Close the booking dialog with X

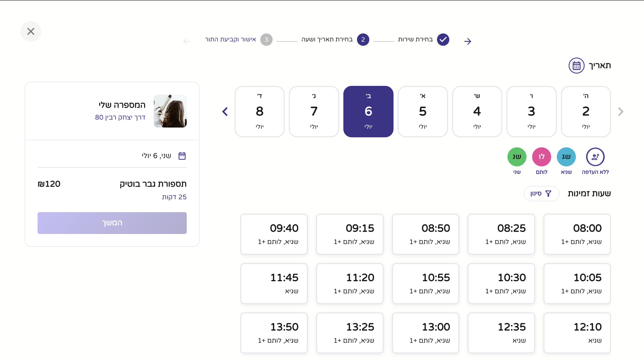(31, 31)
